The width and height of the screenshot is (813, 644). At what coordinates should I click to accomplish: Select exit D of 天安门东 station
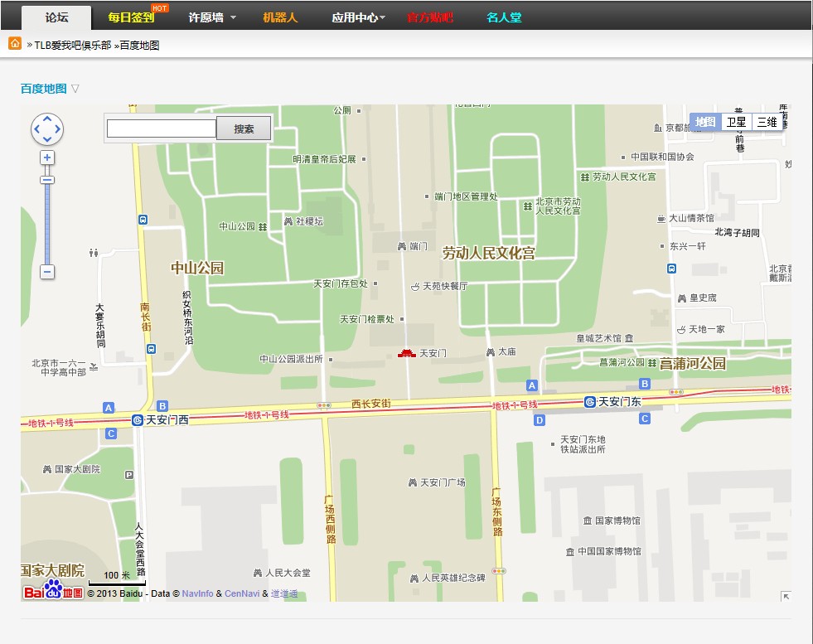click(540, 420)
